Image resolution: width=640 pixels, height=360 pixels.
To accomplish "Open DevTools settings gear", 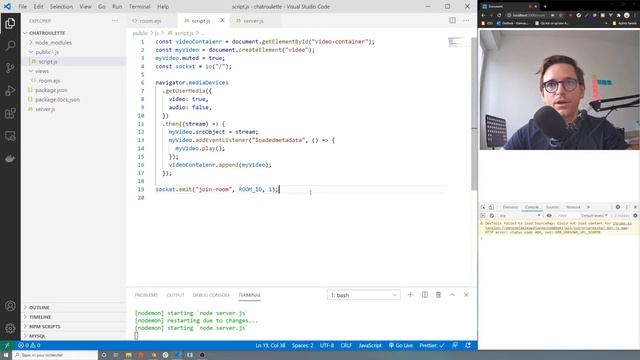I will click(618, 207).
